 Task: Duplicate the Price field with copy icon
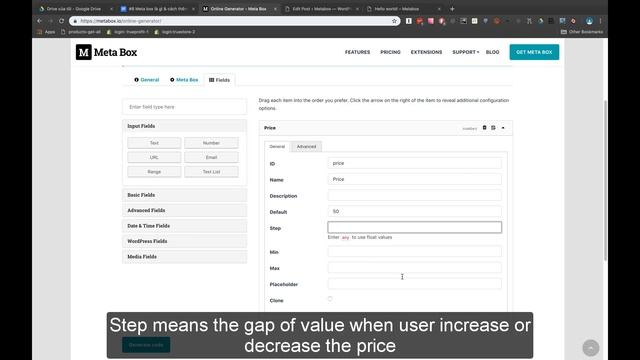[x=493, y=128]
